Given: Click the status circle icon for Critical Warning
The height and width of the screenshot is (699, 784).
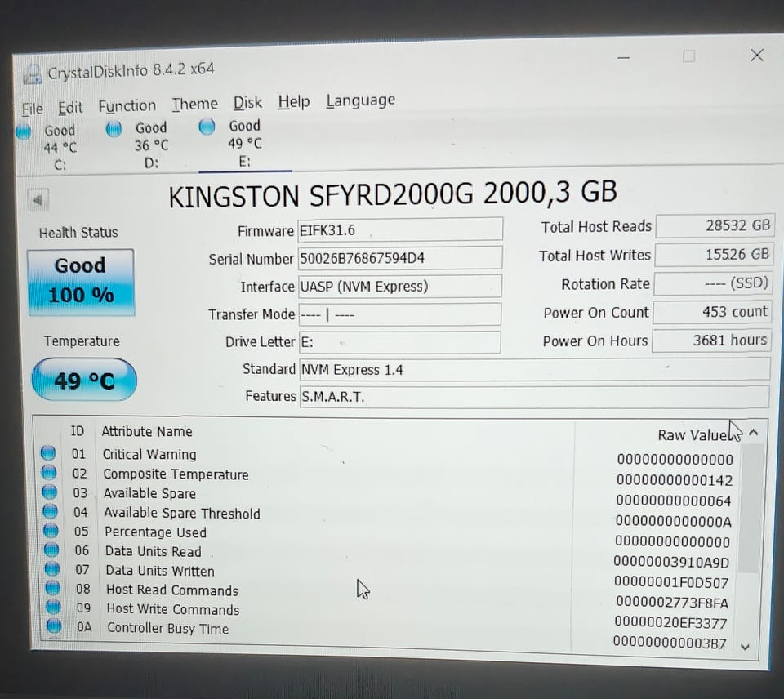Looking at the screenshot, I should 48,453.
